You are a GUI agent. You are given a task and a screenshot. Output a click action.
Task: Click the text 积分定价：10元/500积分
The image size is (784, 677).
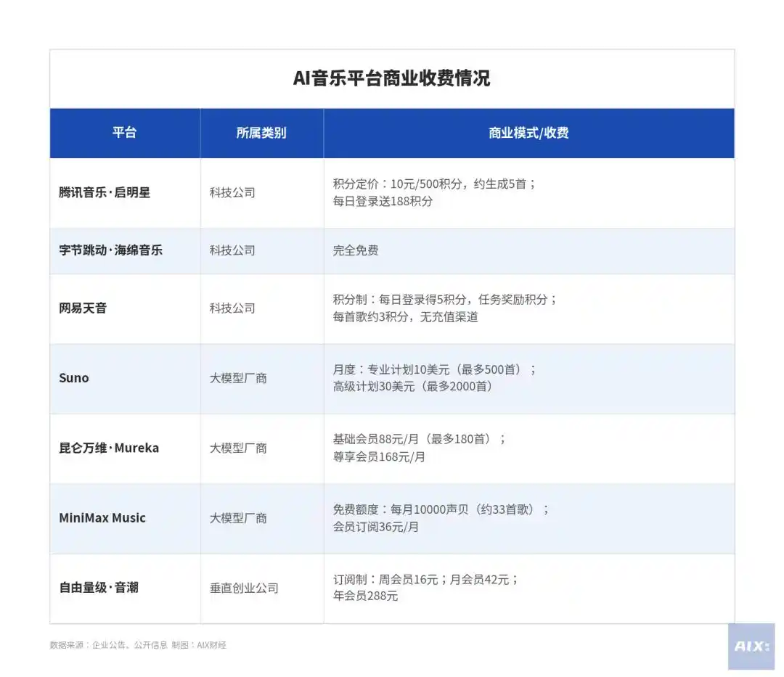(397, 184)
